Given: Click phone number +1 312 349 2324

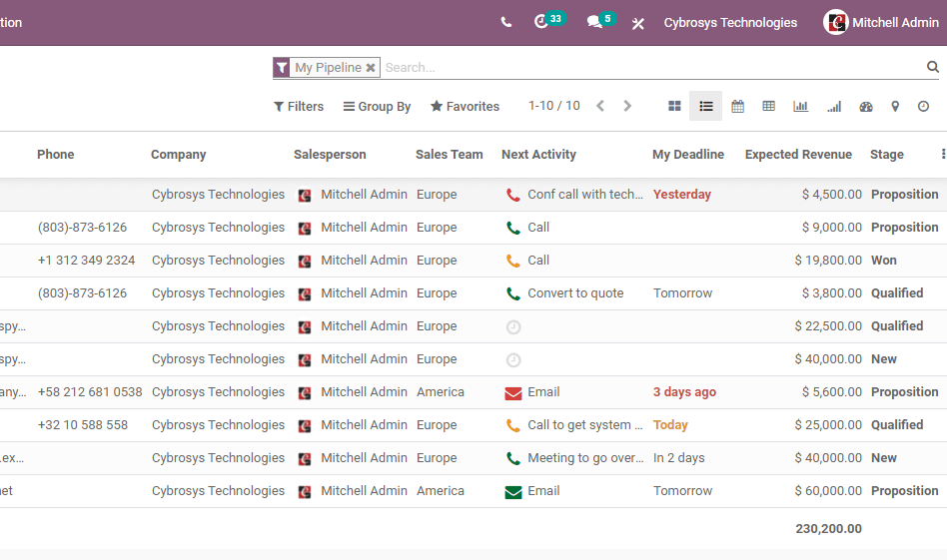Looking at the screenshot, I should pos(86,261).
